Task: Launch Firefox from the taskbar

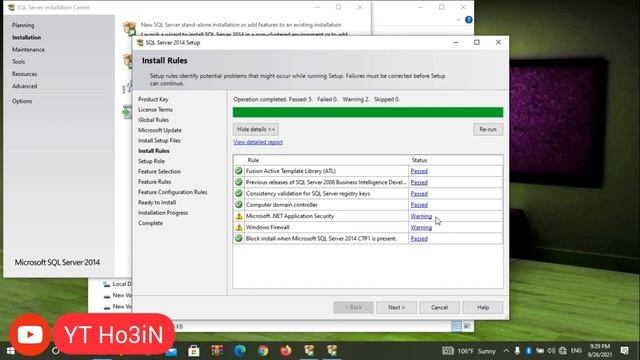Action: tap(286, 351)
